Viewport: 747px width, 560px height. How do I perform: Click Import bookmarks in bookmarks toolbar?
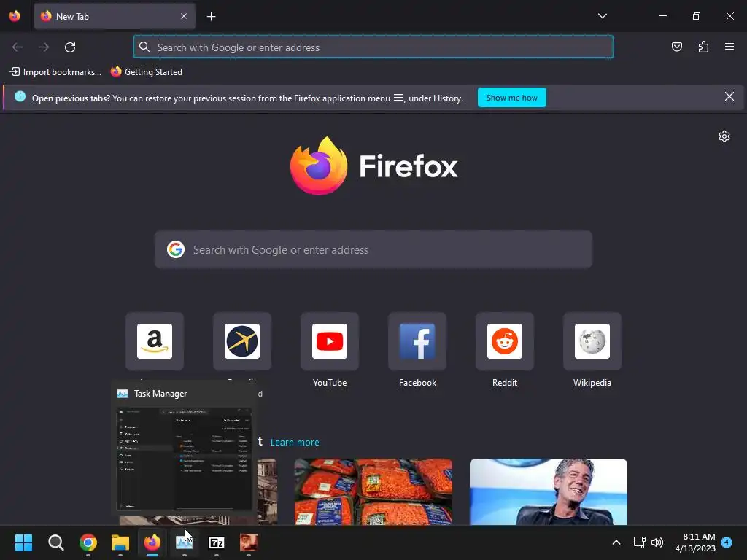tap(55, 72)
